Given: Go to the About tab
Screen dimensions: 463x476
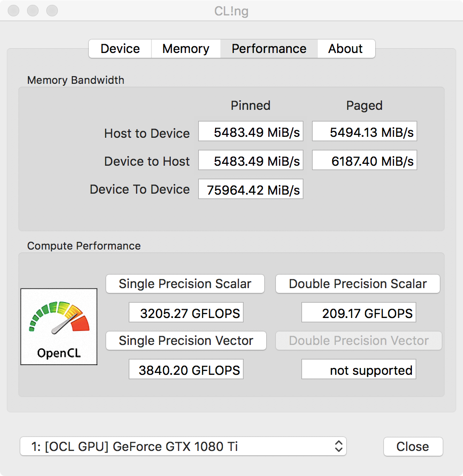Looking at the screenshot, I should point(345,49).
